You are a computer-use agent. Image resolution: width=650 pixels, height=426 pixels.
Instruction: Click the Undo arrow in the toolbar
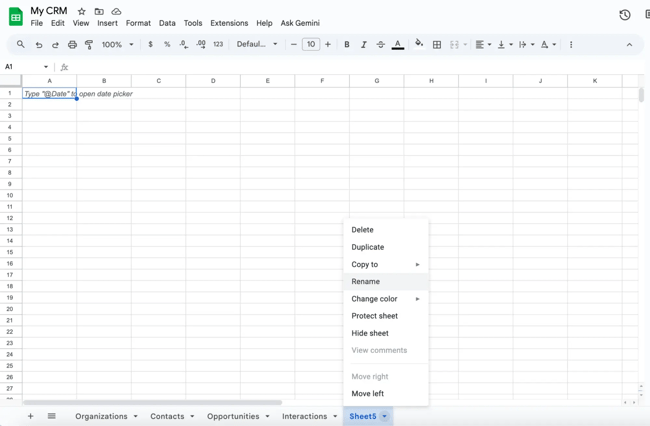click(x=39, y=44)
